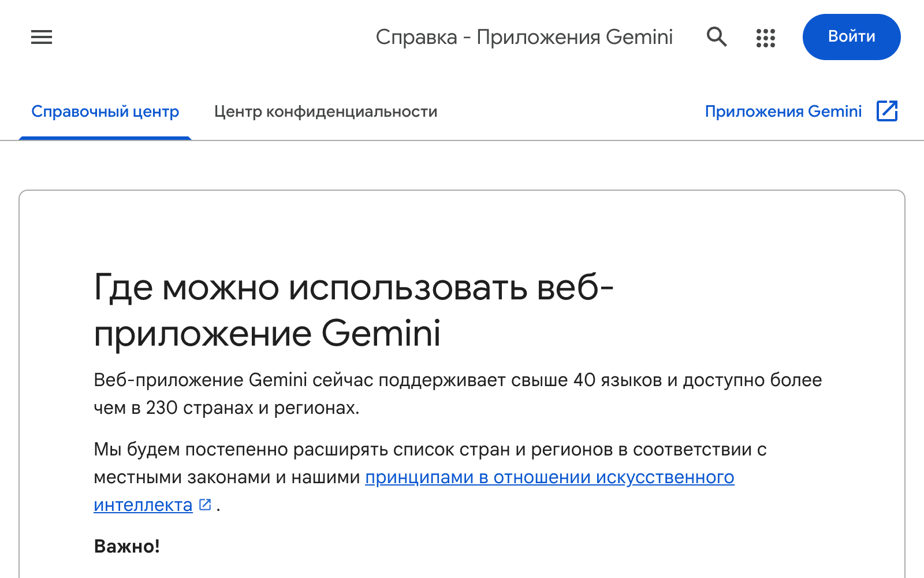The width and height of the screenshot is (924, 578).
Task: Open the hamburger main menu
Action: coord(42,37)
